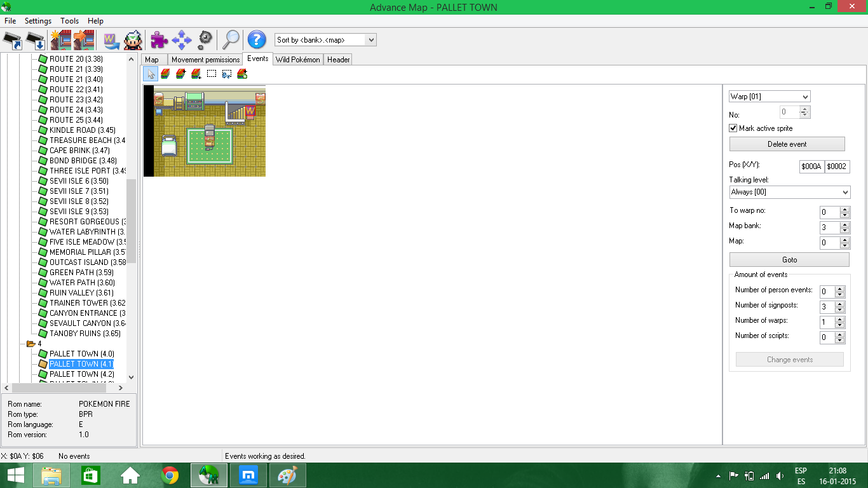Screen dimensions: 868x488
Task: Click the Save ROM cartridge icon
Action: [x=36, y=40]
